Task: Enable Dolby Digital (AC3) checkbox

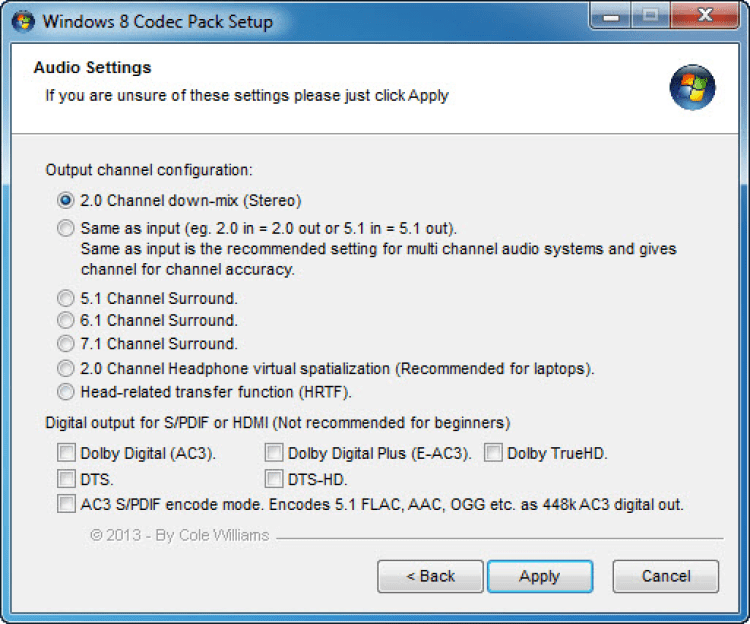Action: pos(67,454)
